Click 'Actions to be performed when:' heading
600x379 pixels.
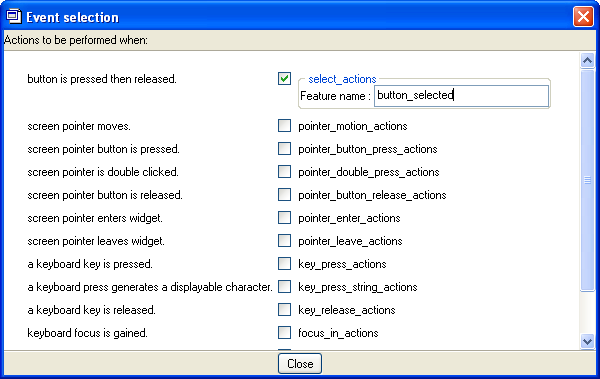[76, 40]
